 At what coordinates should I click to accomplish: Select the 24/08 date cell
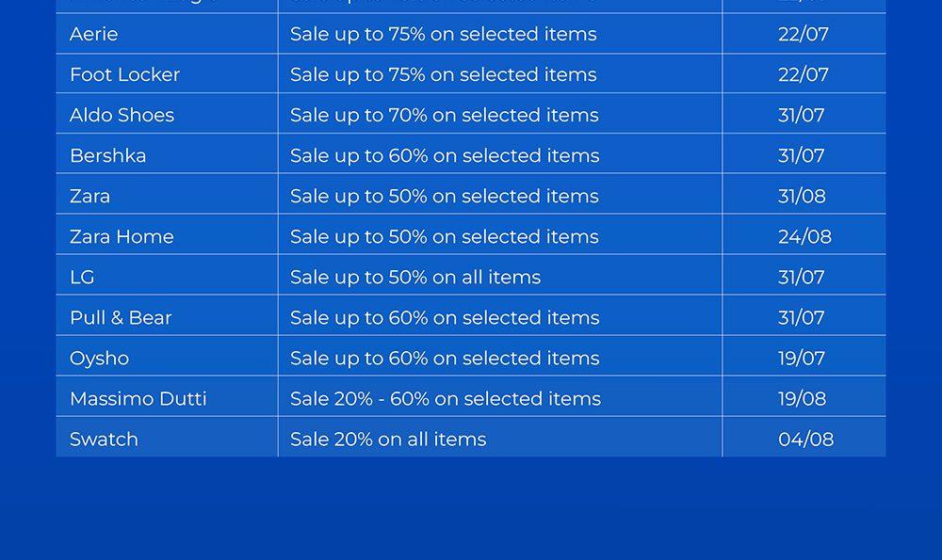tap(804, 236)
